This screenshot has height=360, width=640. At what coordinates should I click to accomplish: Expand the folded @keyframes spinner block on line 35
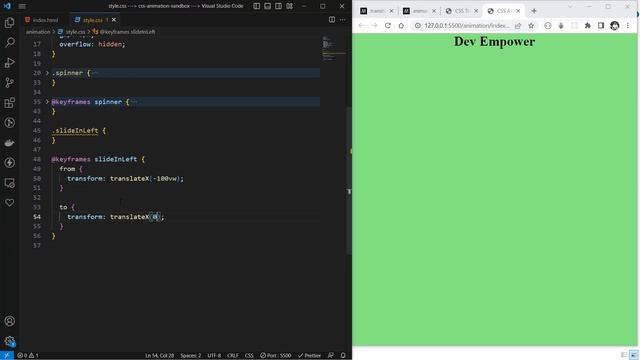[47, 102]
